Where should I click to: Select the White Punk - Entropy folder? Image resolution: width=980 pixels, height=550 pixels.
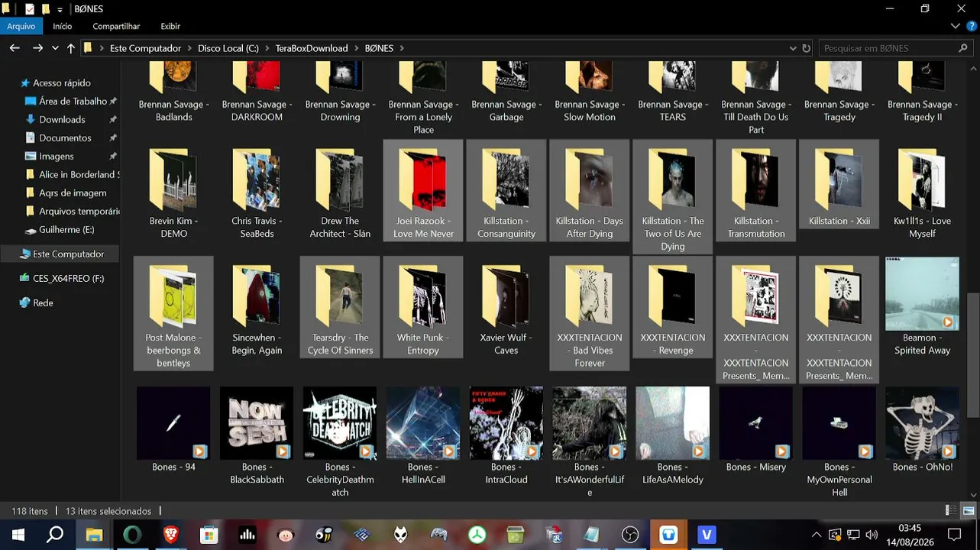pyautogui.click(x=423, y=307)
